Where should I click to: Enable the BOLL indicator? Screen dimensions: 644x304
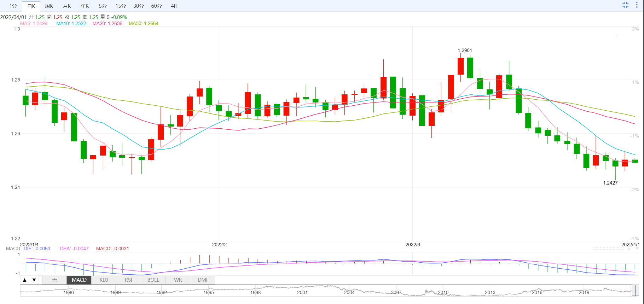pyautogui.click(x=153, y=280)
